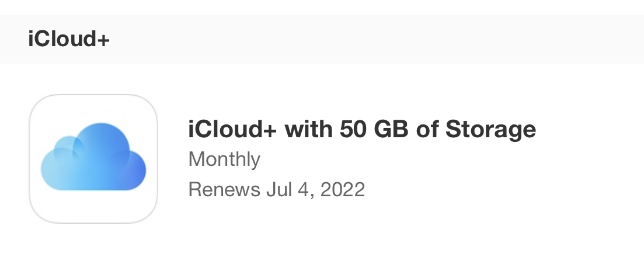Select the gray iCloud+ header bar
This screenshot has height=271, width=644.
tap(350, 39)
